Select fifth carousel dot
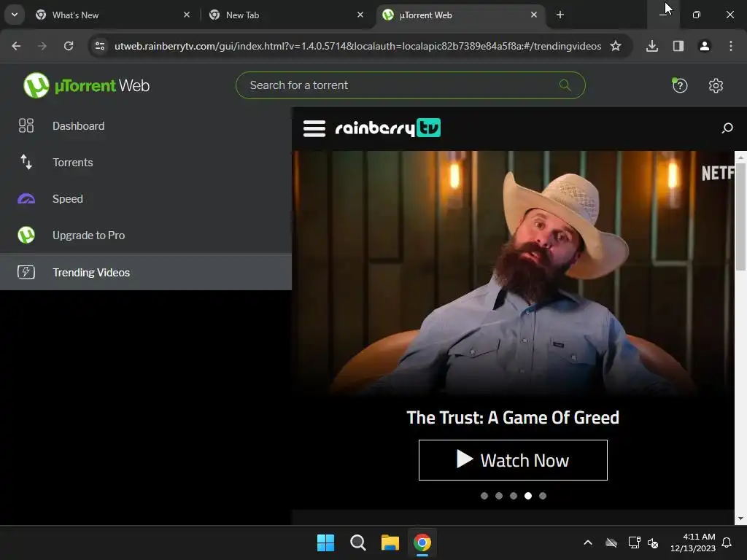Screen dimensions: 747x560 pyautogui.click(x=543, y=496)
